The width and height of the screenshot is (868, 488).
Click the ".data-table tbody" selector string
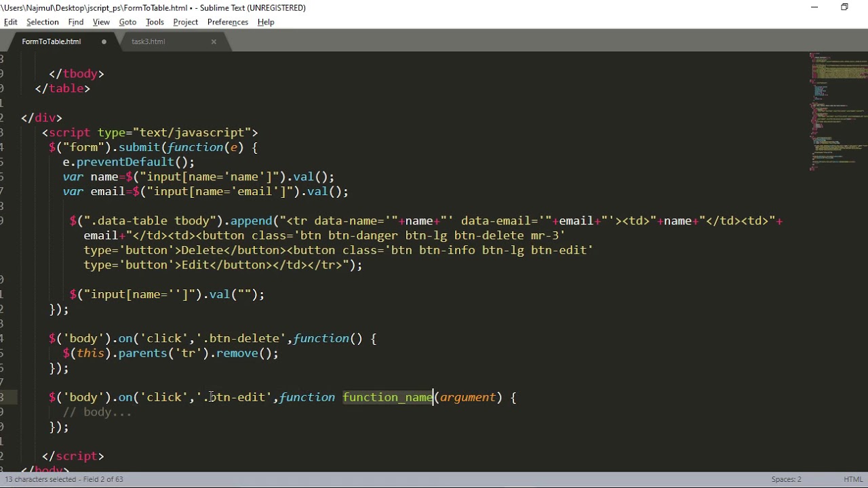pos(153,221)
